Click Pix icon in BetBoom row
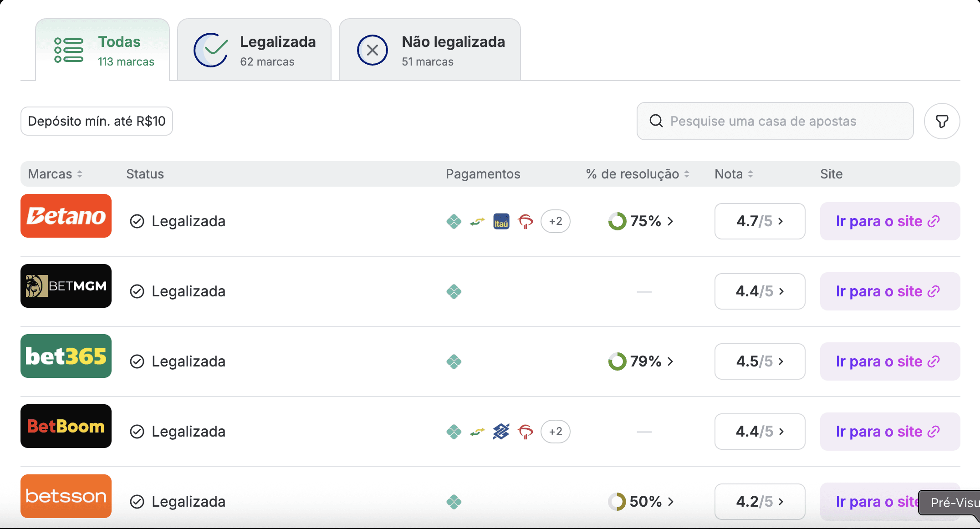This screenshot has height=529, width=980. (454, 432)
